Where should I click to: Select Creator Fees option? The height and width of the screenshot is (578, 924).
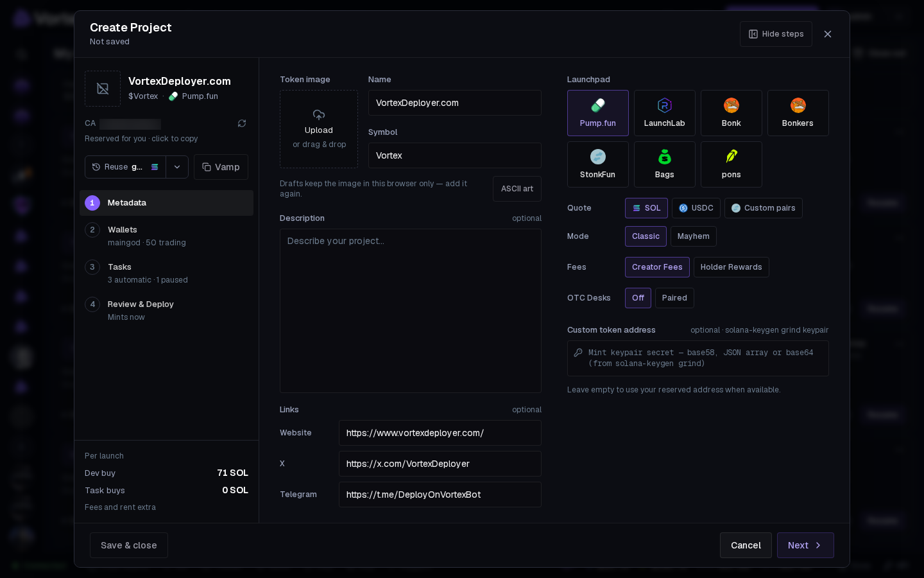pyautogui.click(x=657, y=267)
